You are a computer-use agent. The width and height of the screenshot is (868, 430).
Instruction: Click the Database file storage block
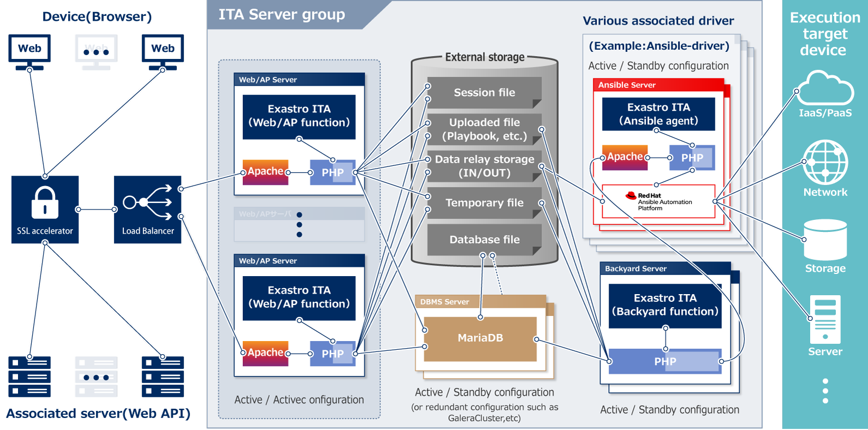coord(484,240)
